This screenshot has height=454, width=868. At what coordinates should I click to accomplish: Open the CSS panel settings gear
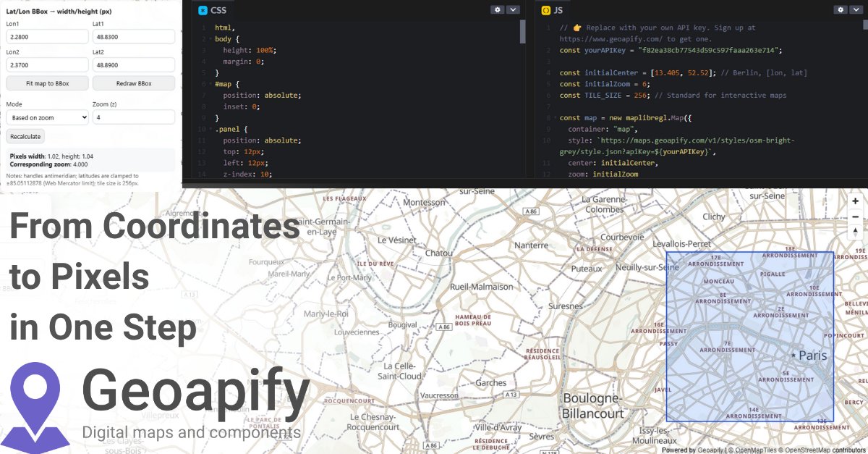497,9
